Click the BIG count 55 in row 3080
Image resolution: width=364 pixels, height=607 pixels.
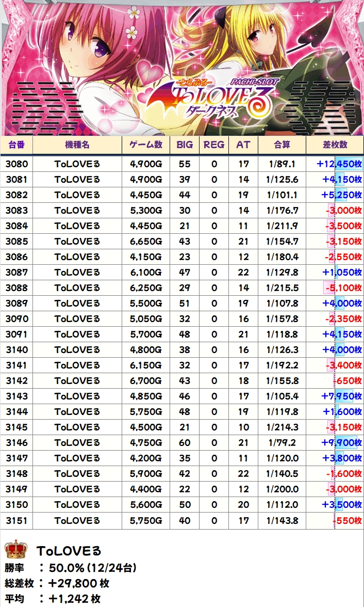[185, 164]
